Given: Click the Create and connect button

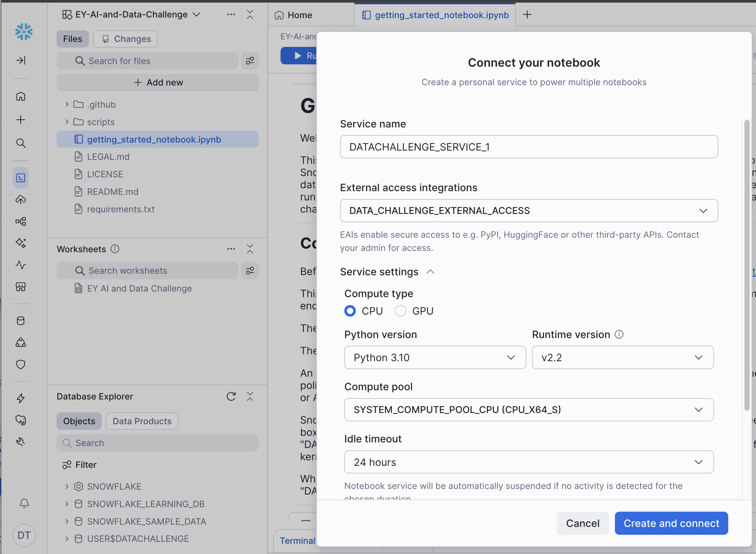Looking at the screenshot, I should (x=671, y=523).
